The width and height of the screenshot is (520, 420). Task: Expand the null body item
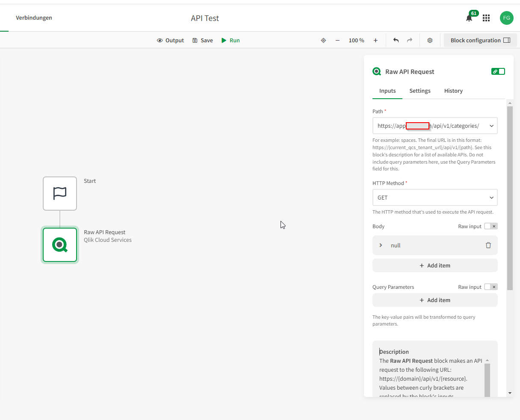point(381,245)
